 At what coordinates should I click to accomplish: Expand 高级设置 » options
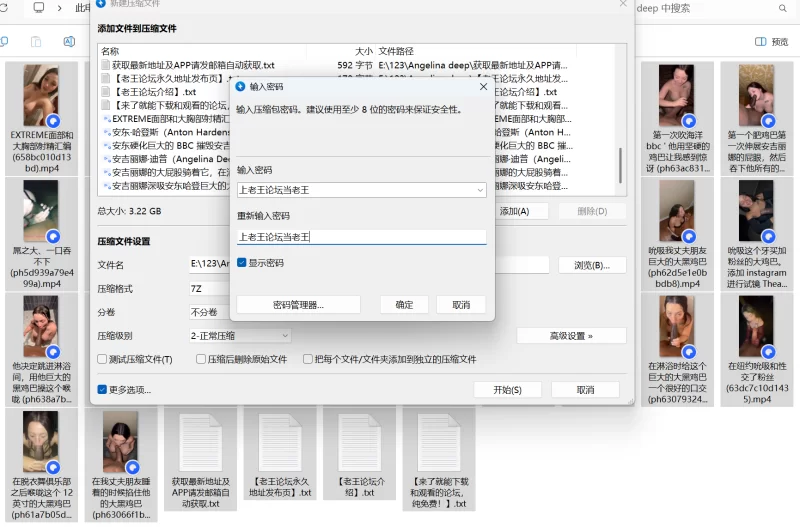click(571, 336)
